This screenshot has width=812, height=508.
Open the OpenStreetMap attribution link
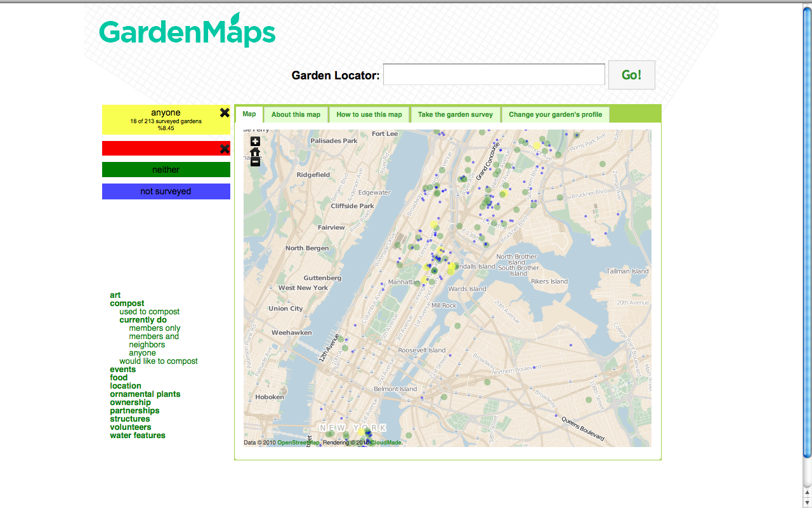(298, 443)
